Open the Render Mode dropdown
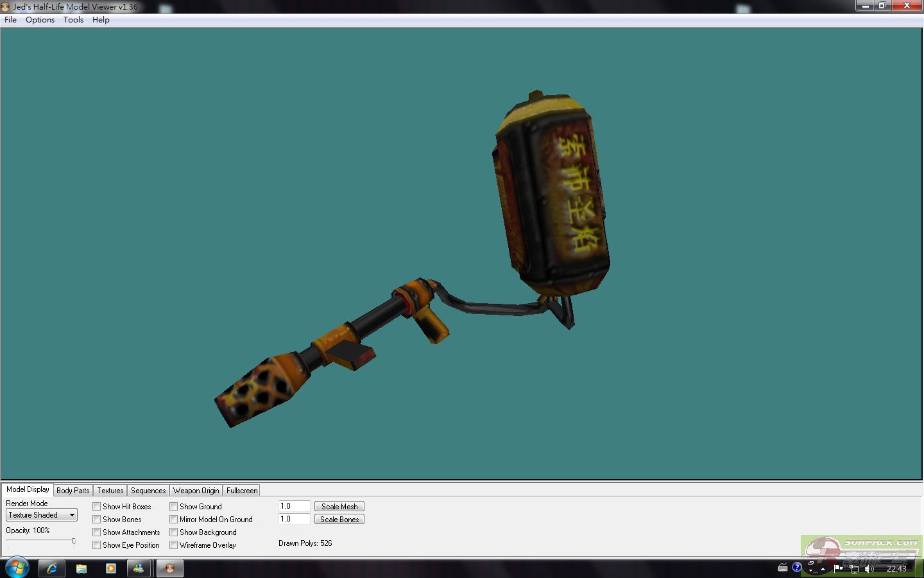The width and height of the screenshot is (924, 578). (42, 515)
